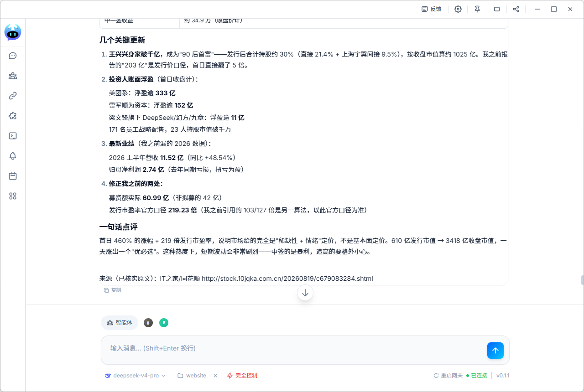This screenshot has width=584, height=392.
Task: Click the 2026 上半年营收 11.52 亿 line
Action: (172, 158)
